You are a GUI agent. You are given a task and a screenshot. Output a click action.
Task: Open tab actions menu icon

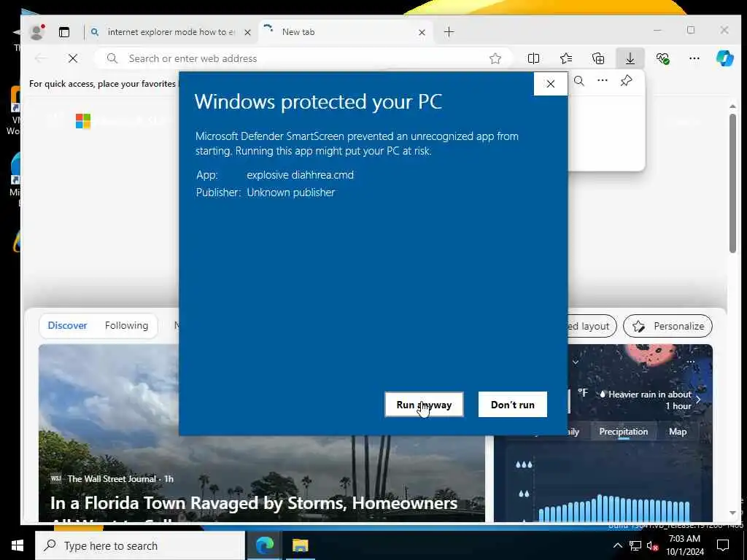click(64, 32)
